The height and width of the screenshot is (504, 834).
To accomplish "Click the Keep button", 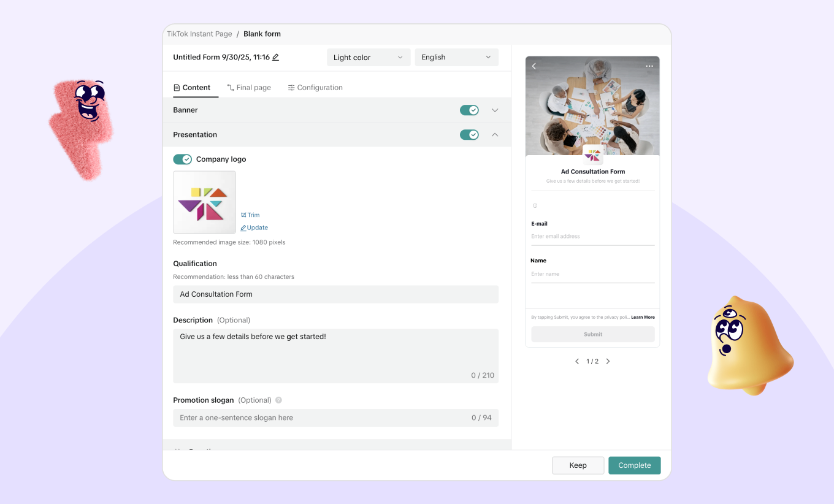I will [578, 465].
